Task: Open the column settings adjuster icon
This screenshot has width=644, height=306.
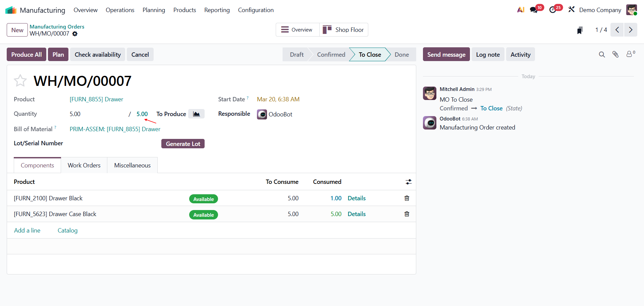Action: coord(408,182)
